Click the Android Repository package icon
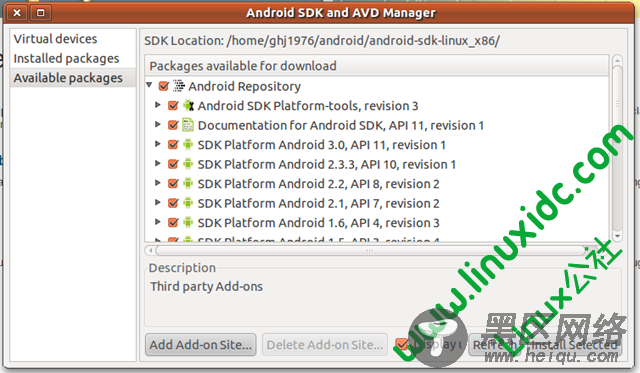640x373 pixels. click(179, 86)
